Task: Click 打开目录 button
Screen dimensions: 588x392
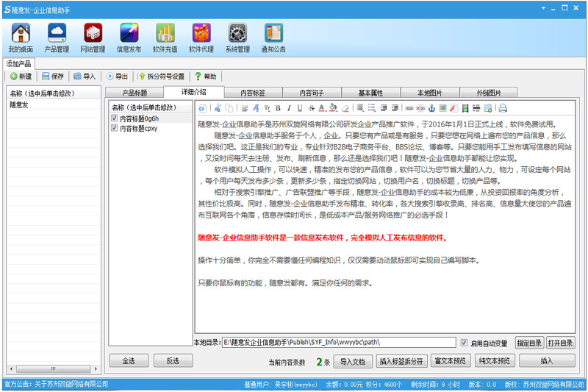Action: tap(560, 343)
